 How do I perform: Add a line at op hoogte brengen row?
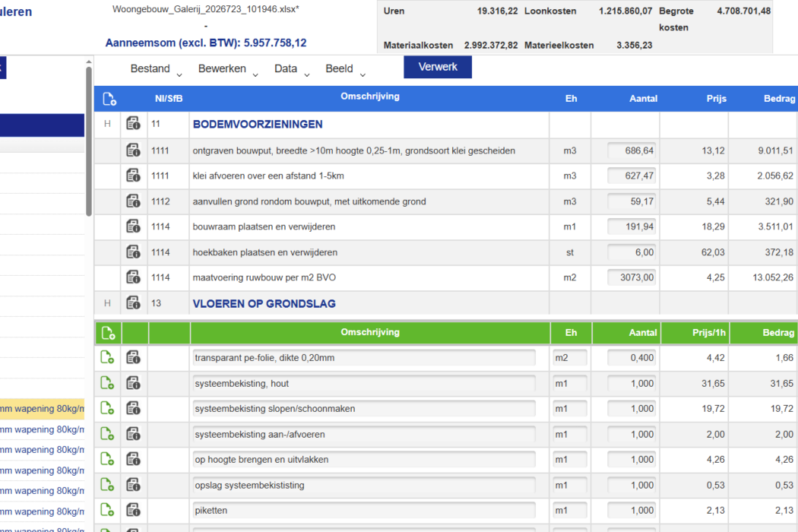(x=107, y=459)
